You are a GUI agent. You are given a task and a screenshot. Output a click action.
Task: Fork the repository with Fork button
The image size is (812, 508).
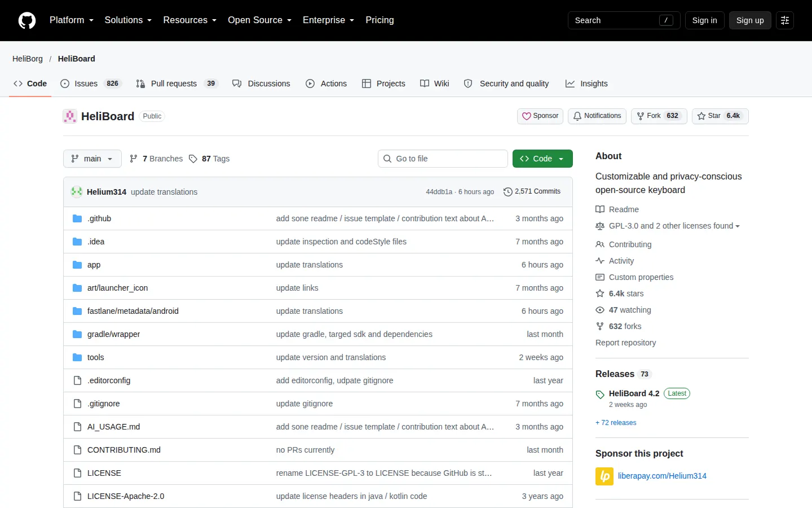(659, 116)
